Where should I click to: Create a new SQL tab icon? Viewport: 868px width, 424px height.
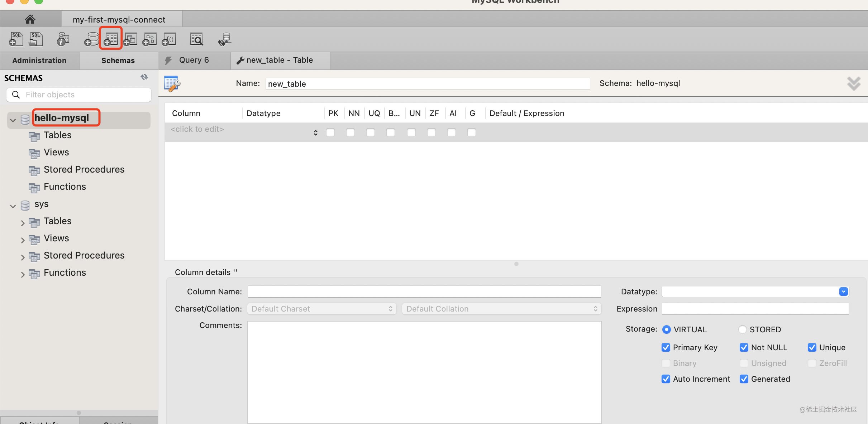click(x=16, y=39)
